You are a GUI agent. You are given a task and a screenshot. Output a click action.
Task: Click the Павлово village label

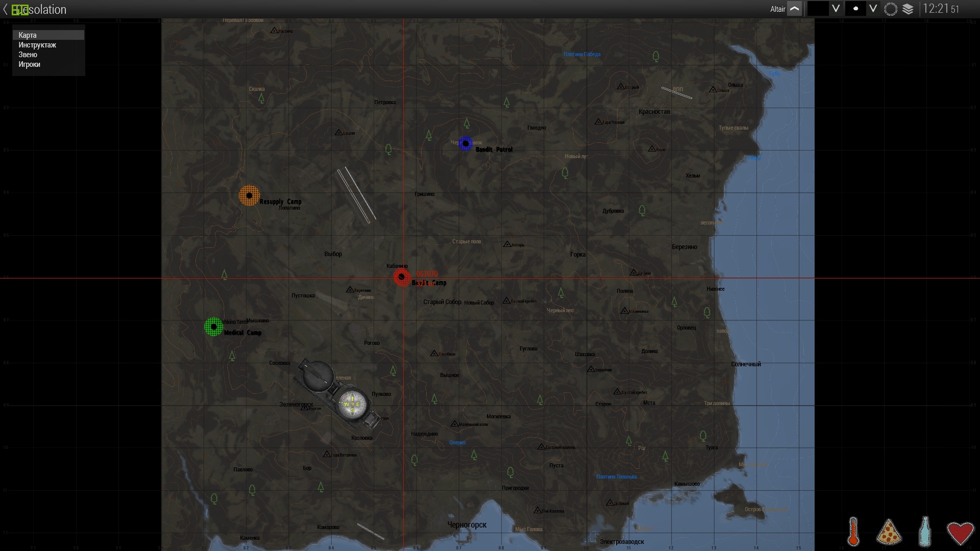click(243, 470)
